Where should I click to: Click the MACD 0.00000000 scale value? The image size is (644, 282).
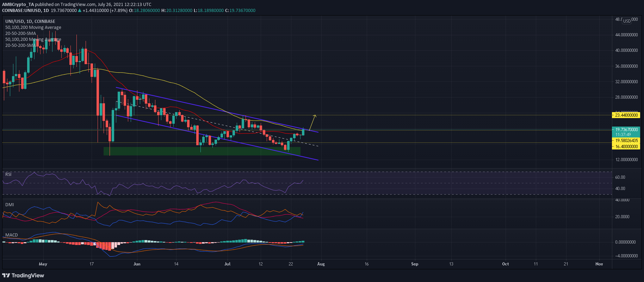point(625,242)
